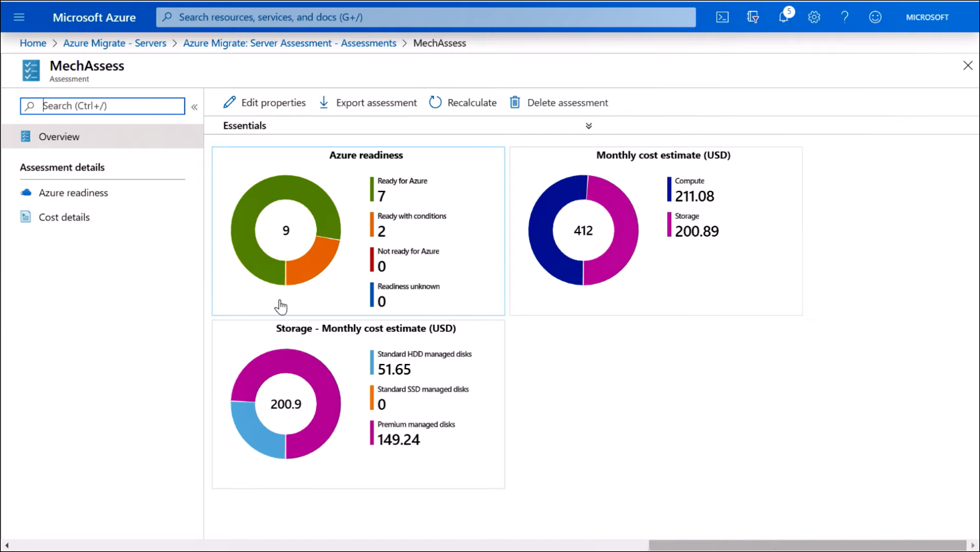Click the Not ready for Azure label

pyautogui.click(x=409, y=251)
